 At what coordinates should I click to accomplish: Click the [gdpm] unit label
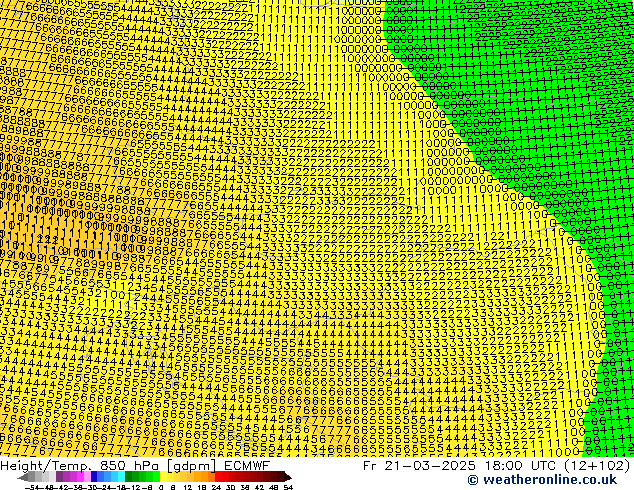pos(192,466)
